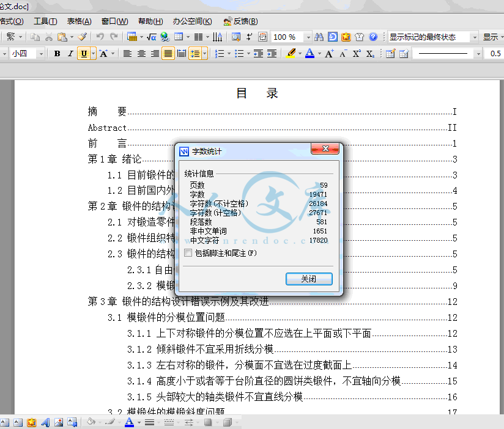This screenshot has height=429, width=504.
Task: Click the Cut scissors icon
Action: click(48, 37)
